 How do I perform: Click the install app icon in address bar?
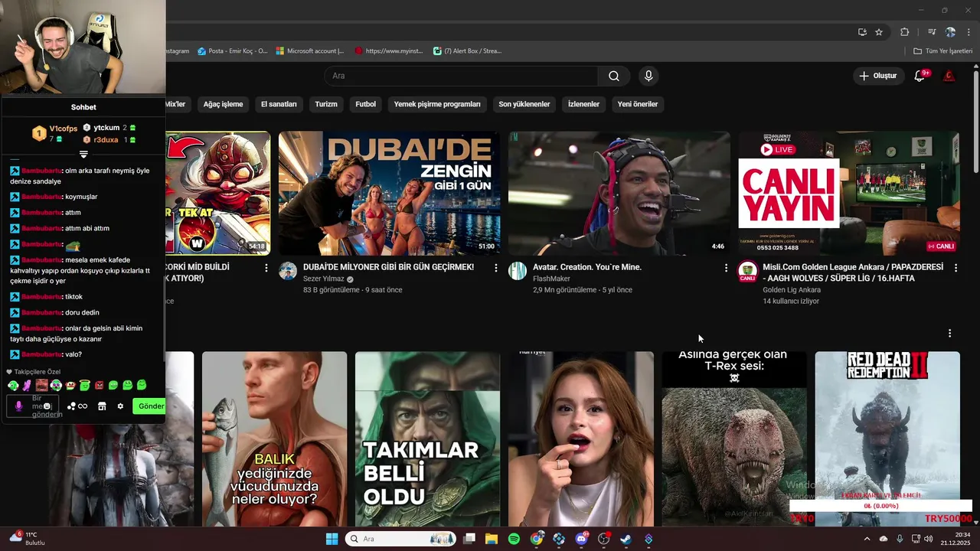(x=862, y=32)
